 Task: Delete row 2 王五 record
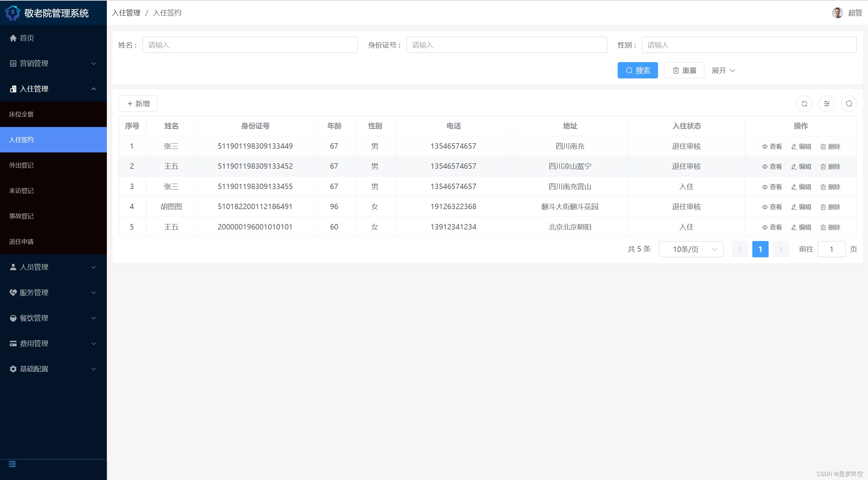point(830,167)
